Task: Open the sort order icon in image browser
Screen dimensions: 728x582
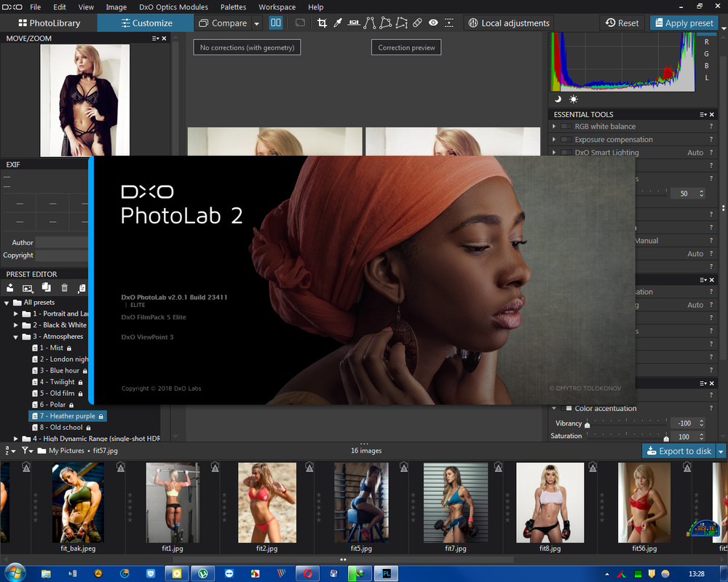Action: [x=9, y=450]
